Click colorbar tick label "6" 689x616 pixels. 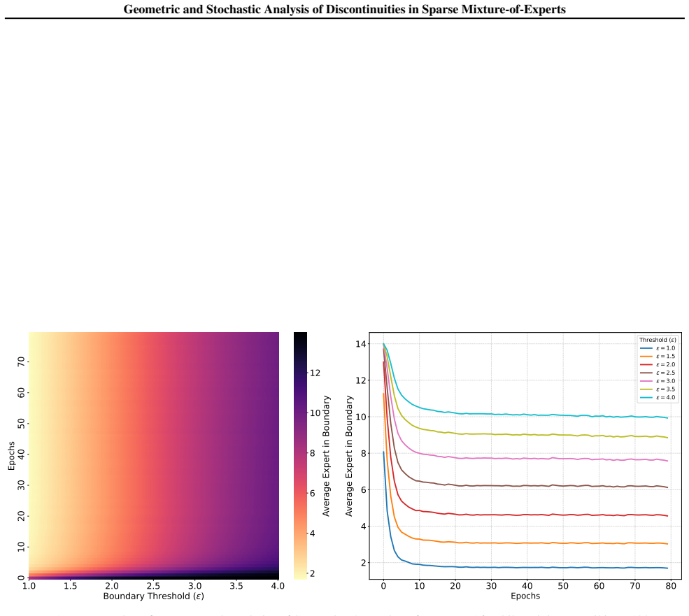[313, 494]
